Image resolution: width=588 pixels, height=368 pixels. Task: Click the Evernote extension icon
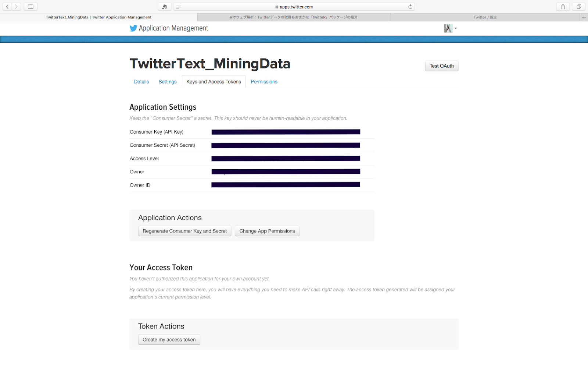(x=164, y=7)
